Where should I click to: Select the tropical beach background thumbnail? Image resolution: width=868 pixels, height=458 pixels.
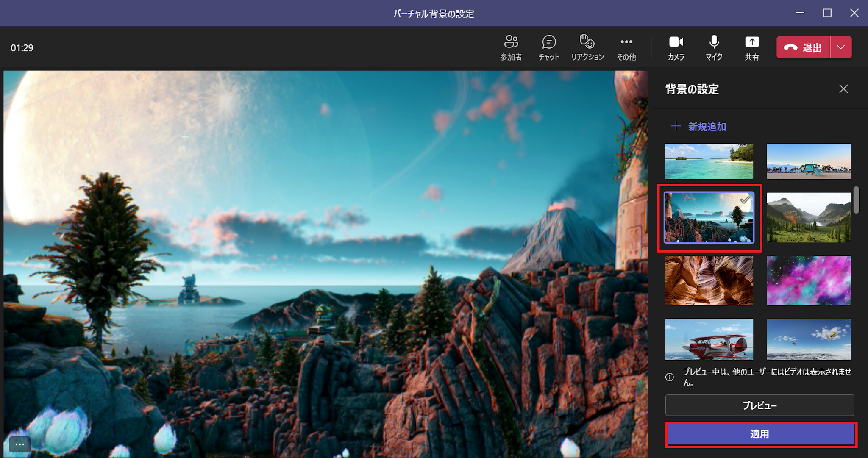pyautogui.click(x=709, y=161)
